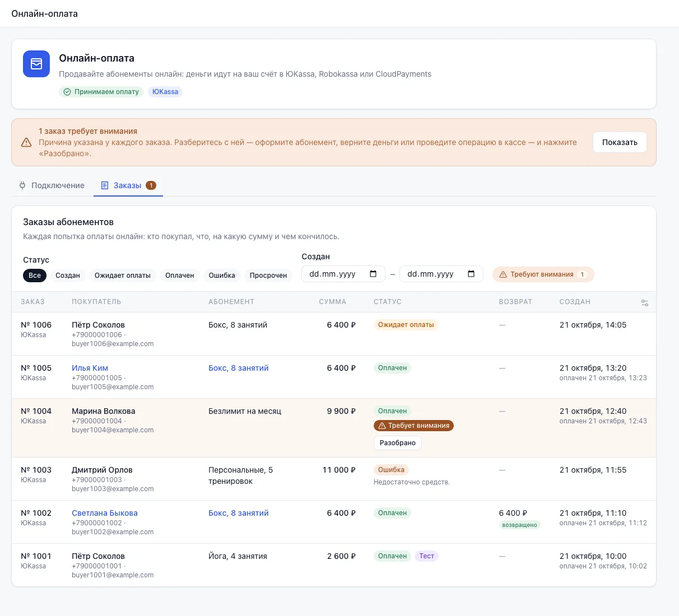Select the Все status filter
The width and height of the screenshot is (679, 616).
click(x=35, y=276)
